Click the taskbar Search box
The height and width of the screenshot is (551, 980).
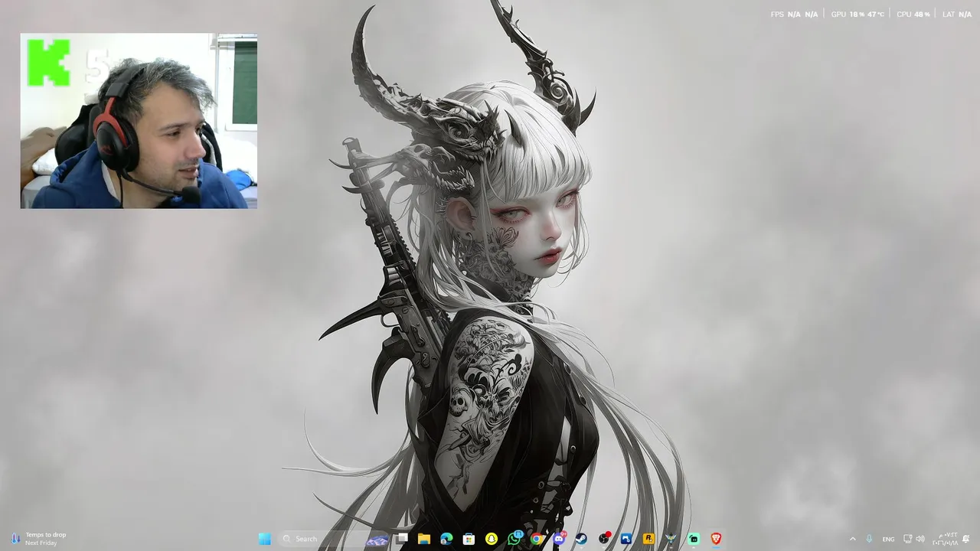click(x=334, y=539)
